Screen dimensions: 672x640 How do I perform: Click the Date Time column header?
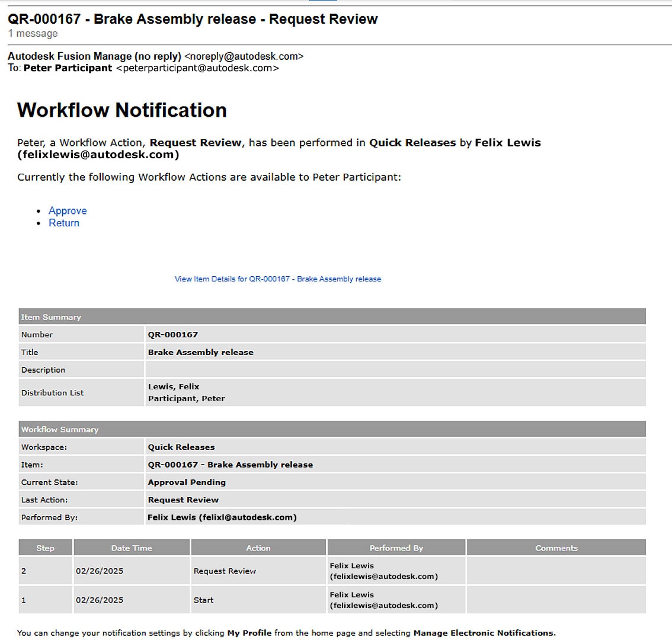(132, 548)
